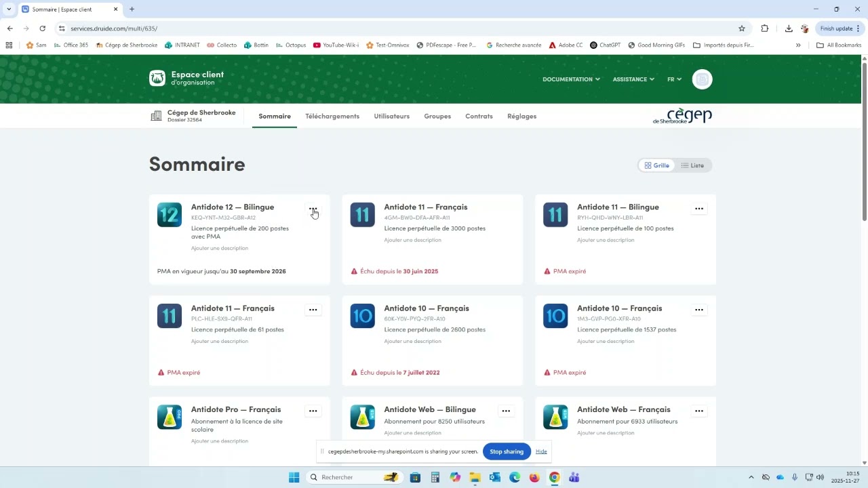The image size is (868, 488).
Task: Open Outlook from the taskbar
Action: pos(494,477)
